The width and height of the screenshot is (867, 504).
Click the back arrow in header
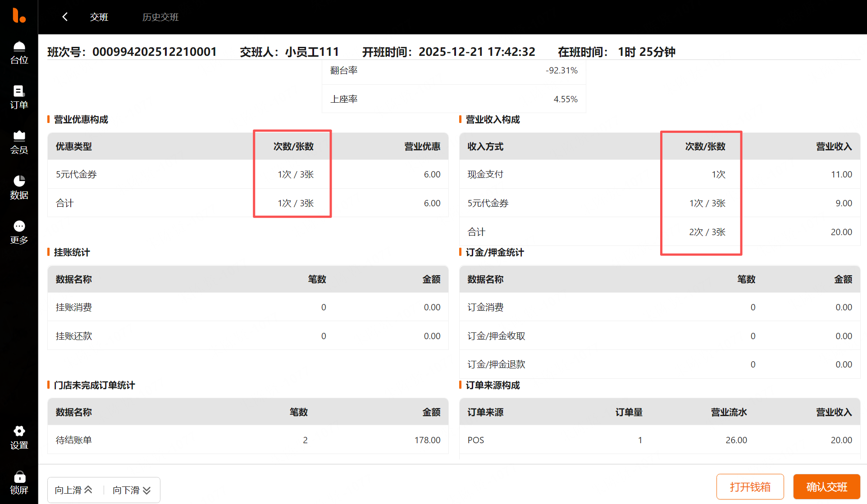tap(65, 17)
